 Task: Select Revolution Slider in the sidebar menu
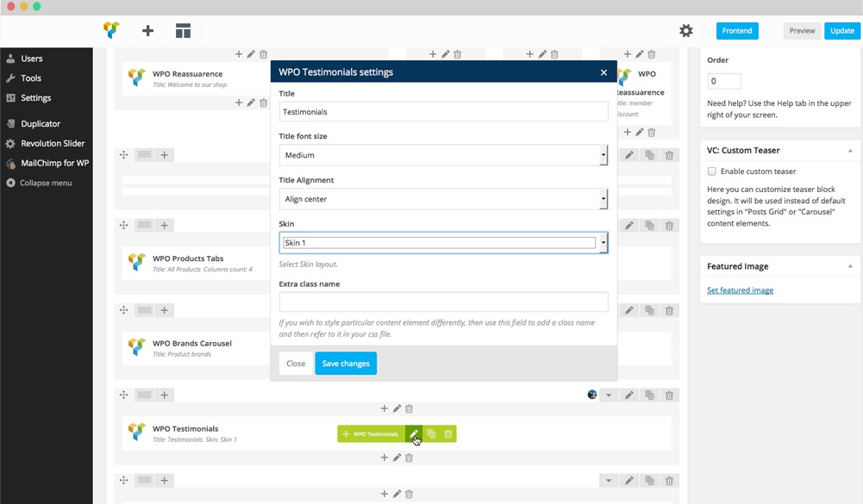tap(52, 143)
